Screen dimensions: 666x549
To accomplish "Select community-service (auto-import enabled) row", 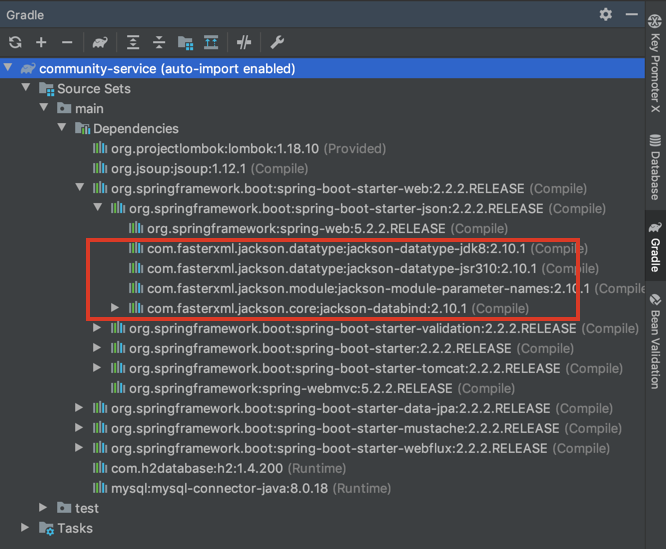I will 322,68.
